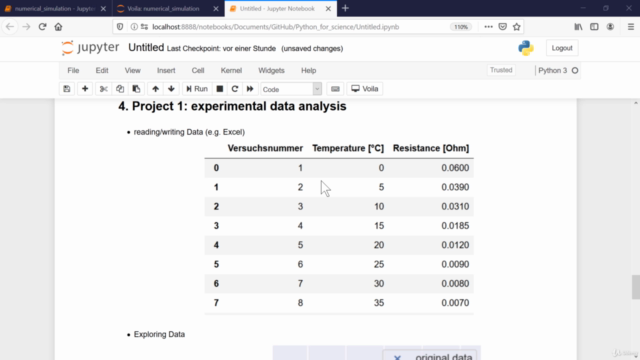
Task: Click the Resistance [Ohm] column header
Action: point(431,148)
